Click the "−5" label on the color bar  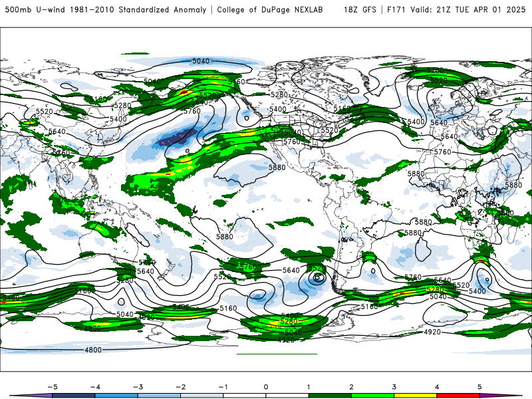click(x=53, y=387)
